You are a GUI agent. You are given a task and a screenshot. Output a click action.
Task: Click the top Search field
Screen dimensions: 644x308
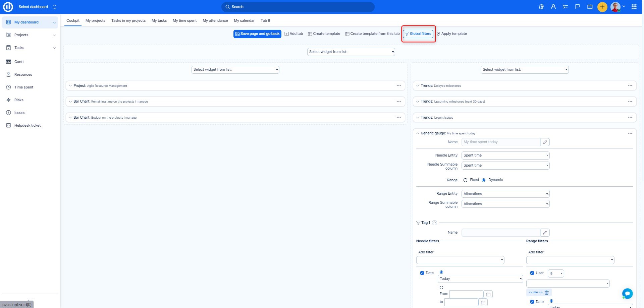click(298, 7)
